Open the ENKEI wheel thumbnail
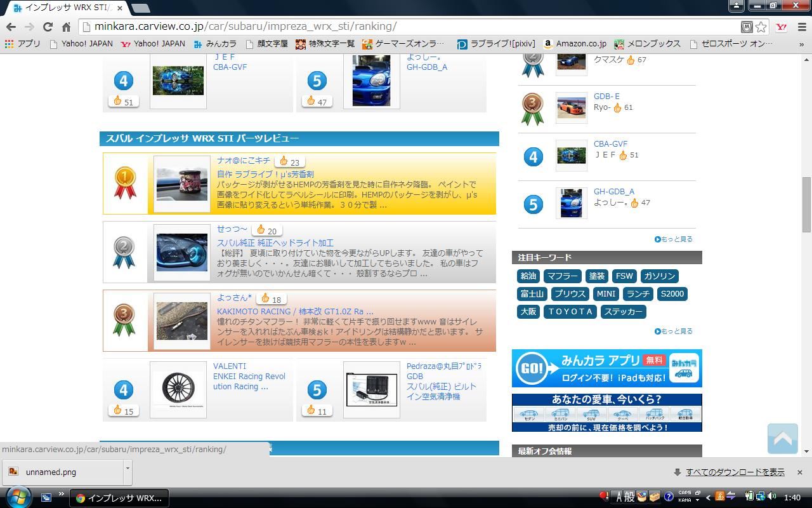This screenshot has height=508, width=812. tap(178, 389)
